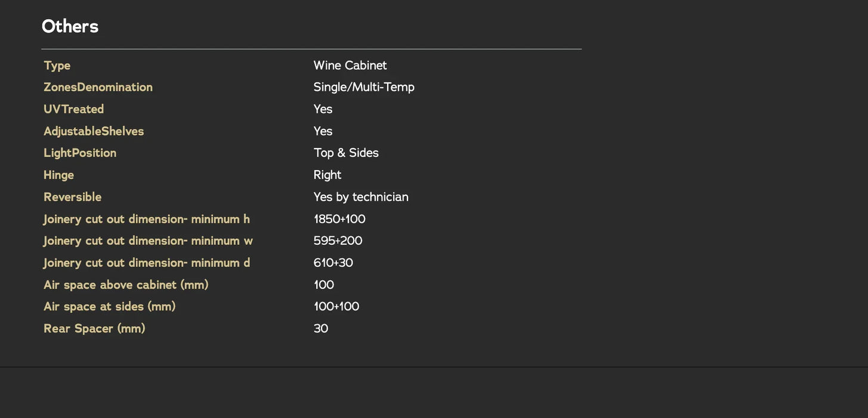Click Air space above cabinet label
The image size is (868, 418).
pyautogui.click(x=126, y=285)
